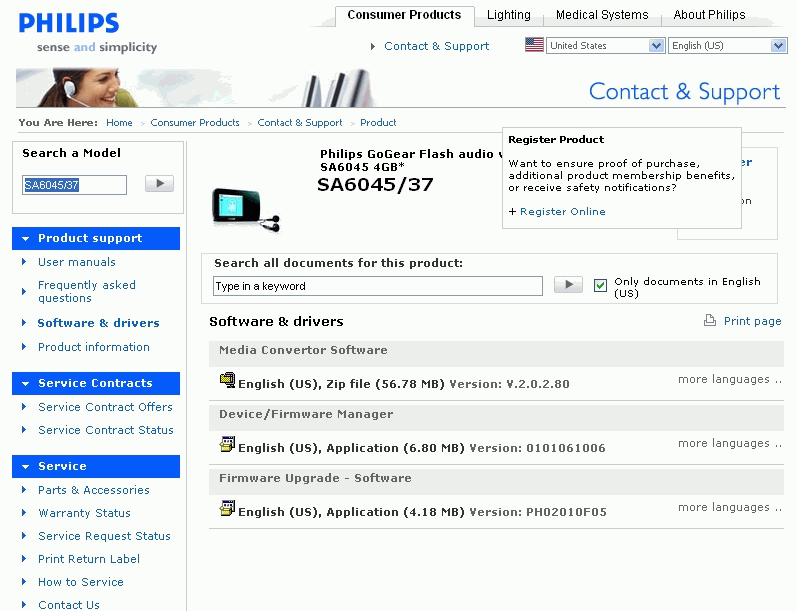Show more languages for Media Convertor Software
The height and width of the screenshot is (611, 797).
729,379
